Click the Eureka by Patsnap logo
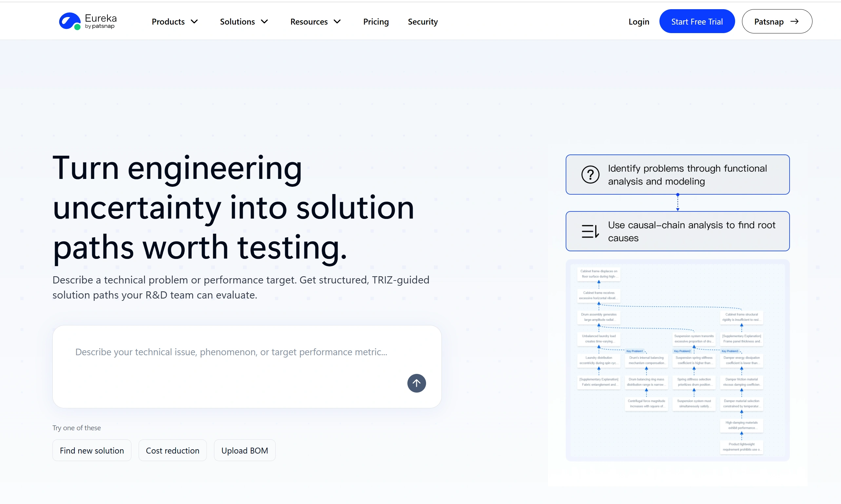Viewport: 841px width, 504px height. click(x=88, y=21)
